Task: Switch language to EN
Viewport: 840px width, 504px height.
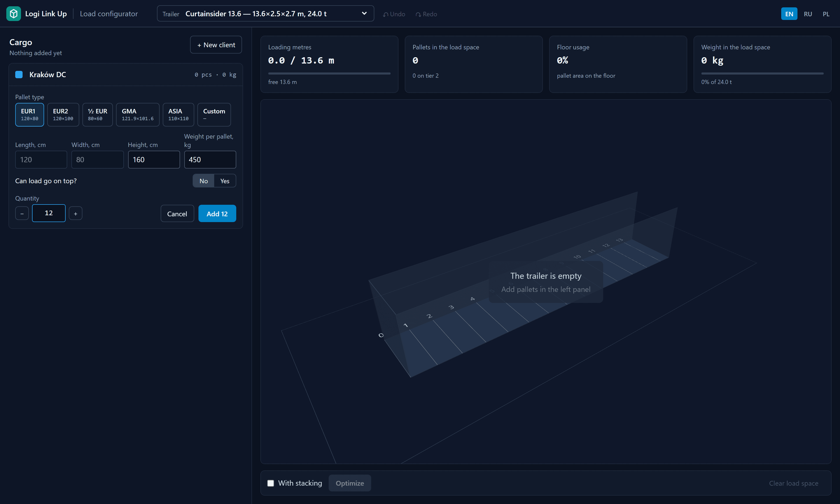Action: 789,14
